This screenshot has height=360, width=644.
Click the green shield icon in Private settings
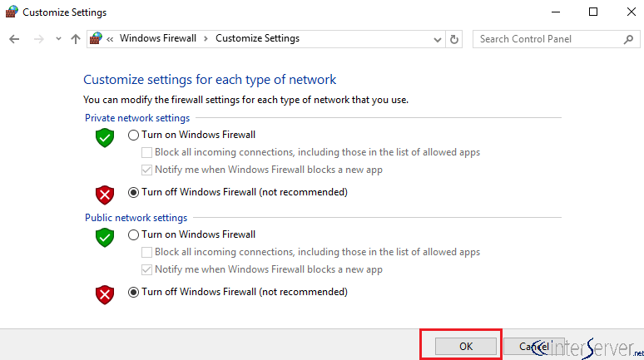(105, 137)
